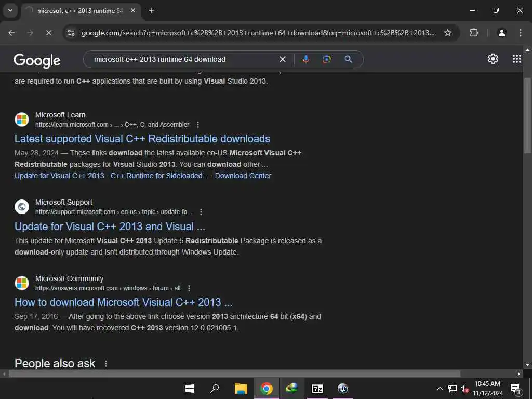Viewport: 532px width, 399px height.
Task: Open Update for Visual C++ 2013 sitelink
Action: point(59,176)
